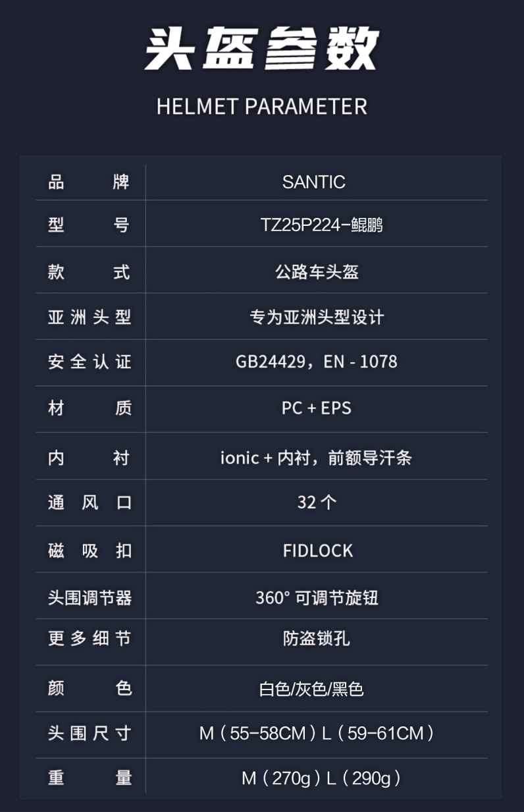Click the PC + EPS material value
Image resolution: width=524 pixels, height=812 pixels.
(x=317, y=408)
